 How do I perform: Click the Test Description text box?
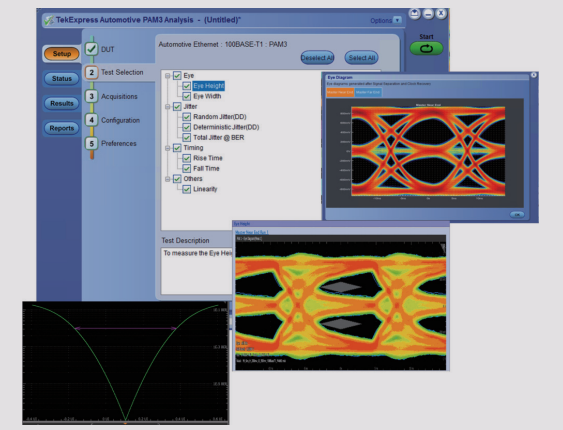click(197, 271)
